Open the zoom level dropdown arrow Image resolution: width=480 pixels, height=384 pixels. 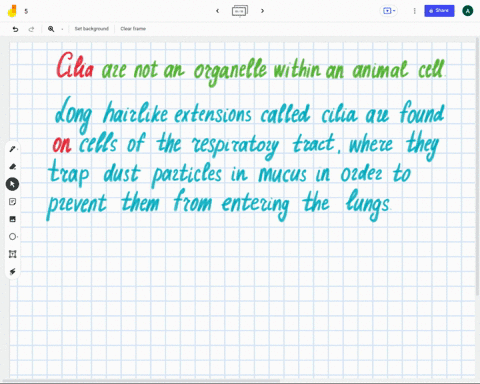[62, 29]
